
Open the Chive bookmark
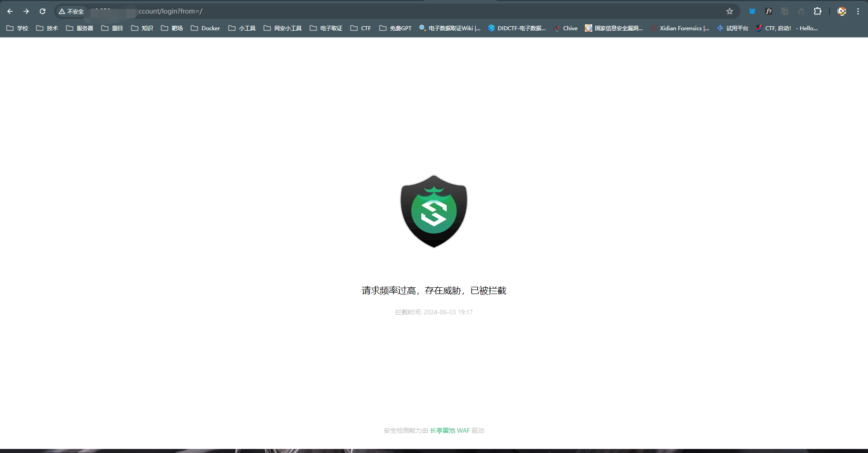566,28
